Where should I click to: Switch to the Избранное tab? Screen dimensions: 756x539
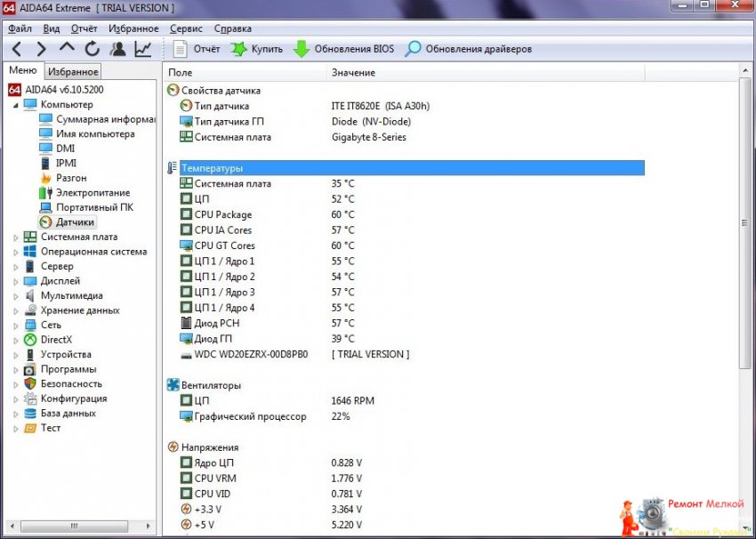[73, 71]
